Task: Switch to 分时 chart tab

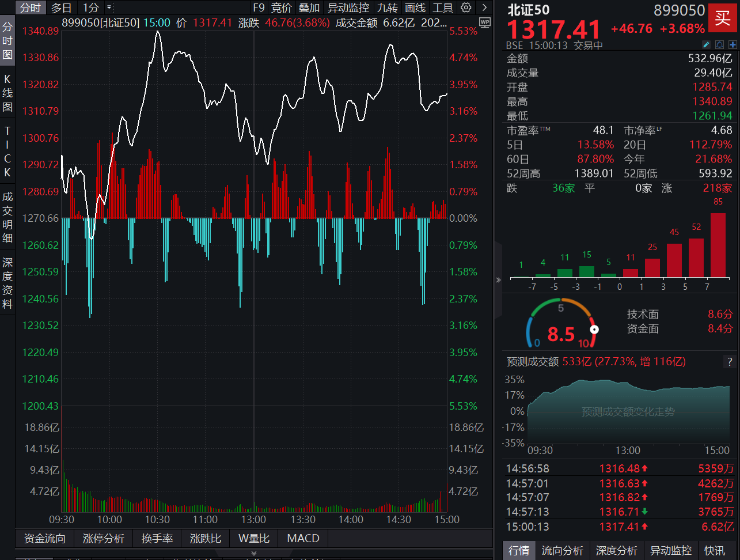Action: coord(31,7)
